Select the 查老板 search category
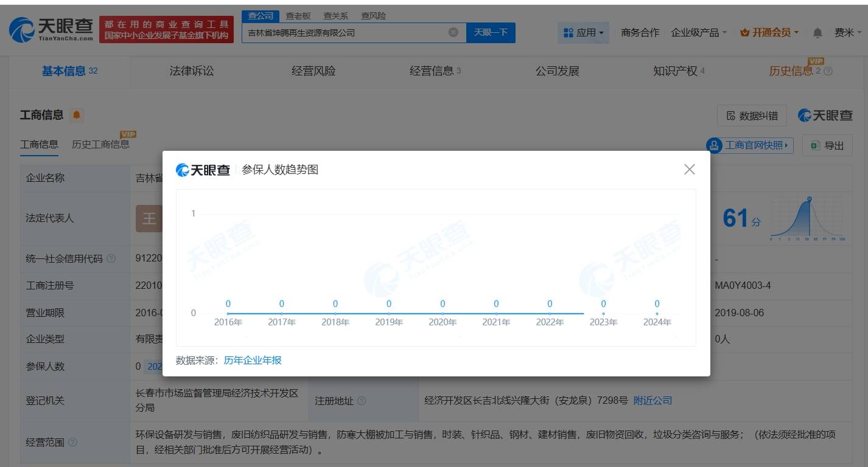 296,15
